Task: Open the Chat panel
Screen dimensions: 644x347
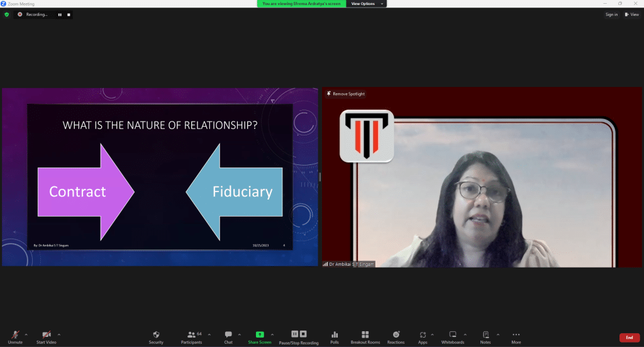Action: [x=228, y=335]
